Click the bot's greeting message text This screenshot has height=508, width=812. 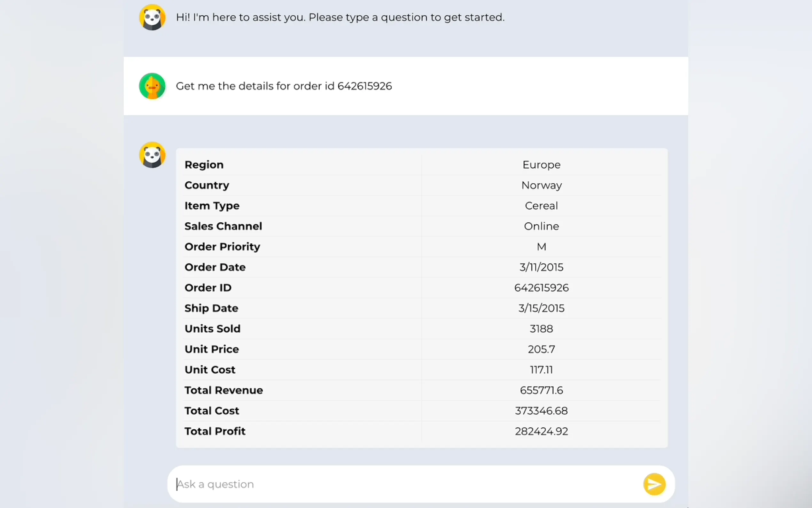(x=340, y=18)
